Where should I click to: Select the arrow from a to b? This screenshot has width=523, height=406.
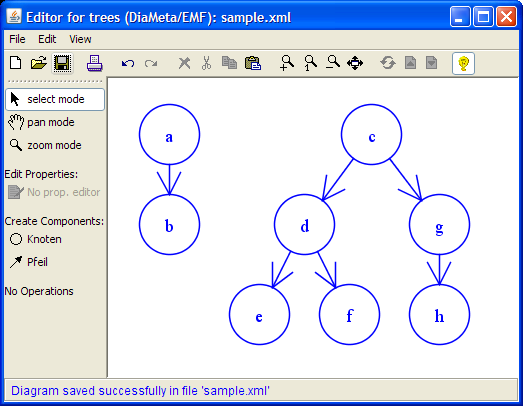pos(169,180)
